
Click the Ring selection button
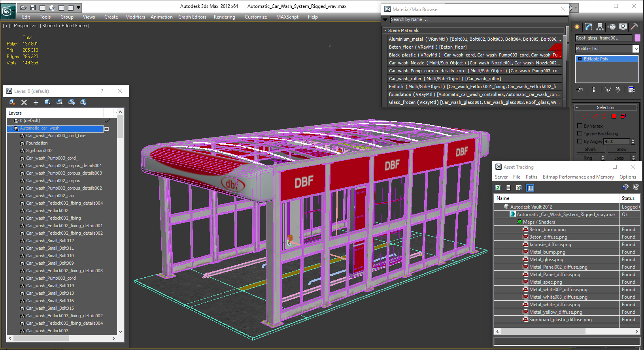click(588, 158)
